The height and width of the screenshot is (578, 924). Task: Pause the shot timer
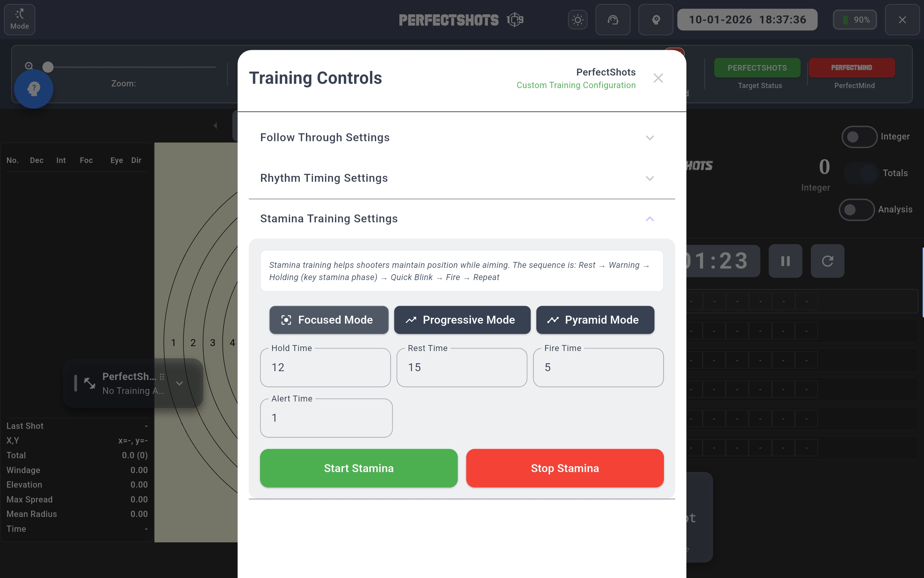point(785,261)
